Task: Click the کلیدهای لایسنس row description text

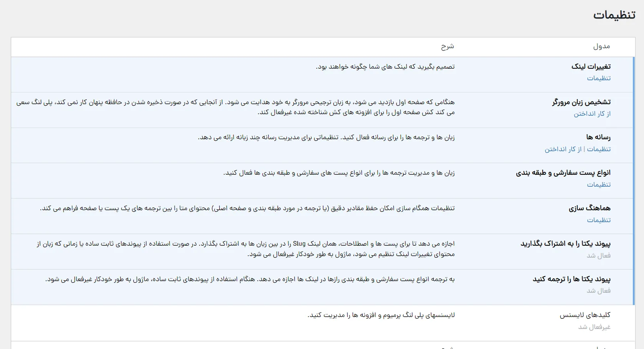Action: coord(381,315)
